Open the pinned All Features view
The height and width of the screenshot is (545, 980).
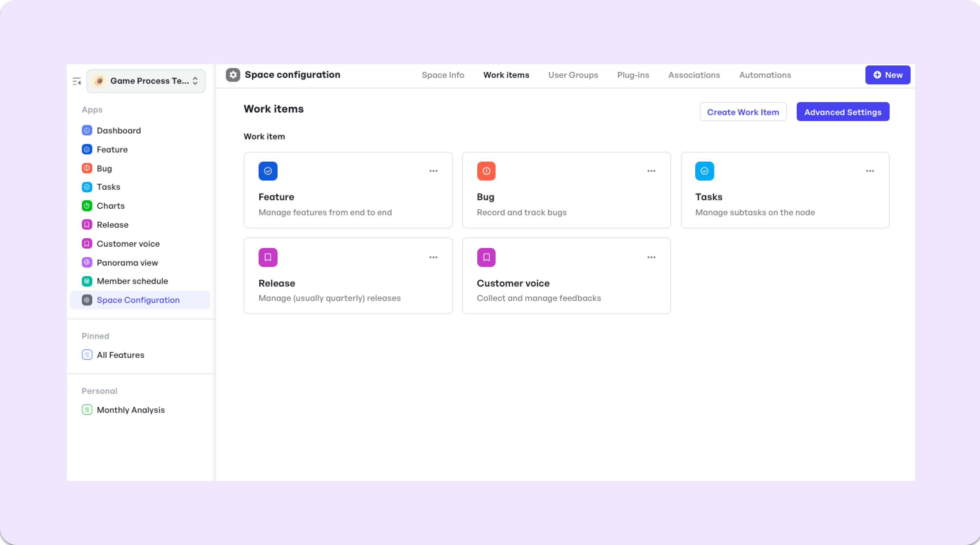tap(120, 355)
